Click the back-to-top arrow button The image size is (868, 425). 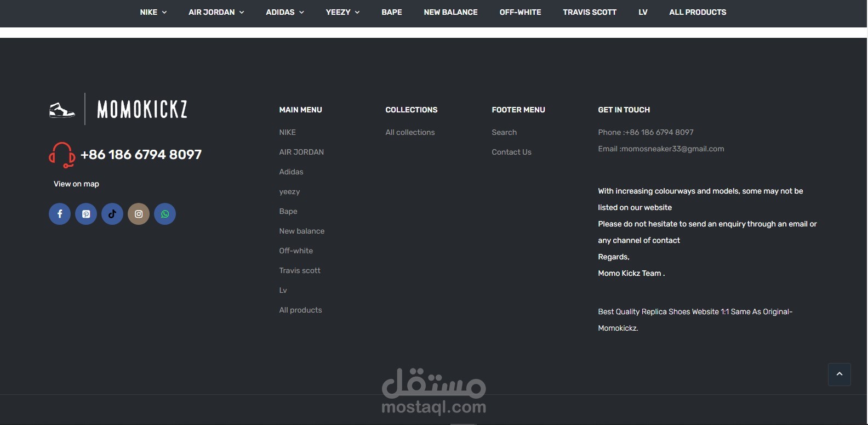pos(839,374)
